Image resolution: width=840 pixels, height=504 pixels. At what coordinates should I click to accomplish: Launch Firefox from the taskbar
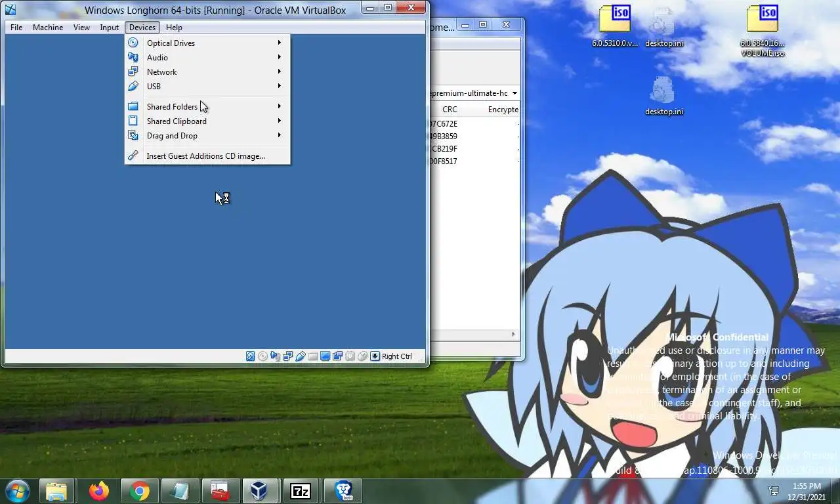pyautogui.click(x=99, y=491)
